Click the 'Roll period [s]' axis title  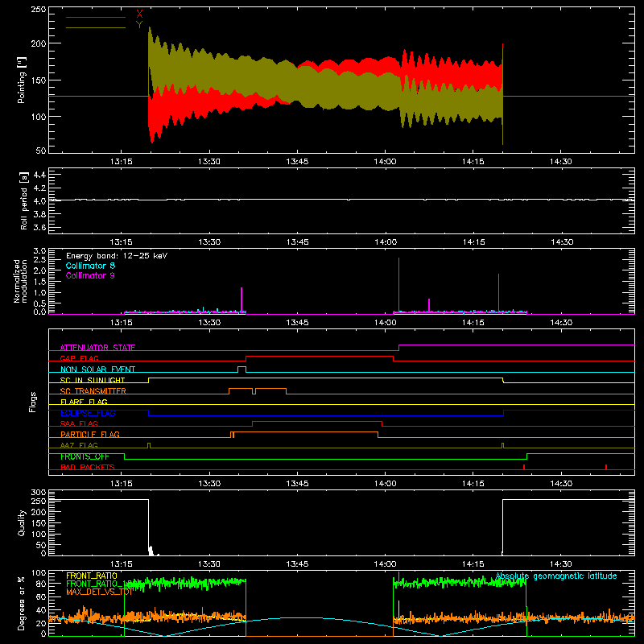(24, 200)
